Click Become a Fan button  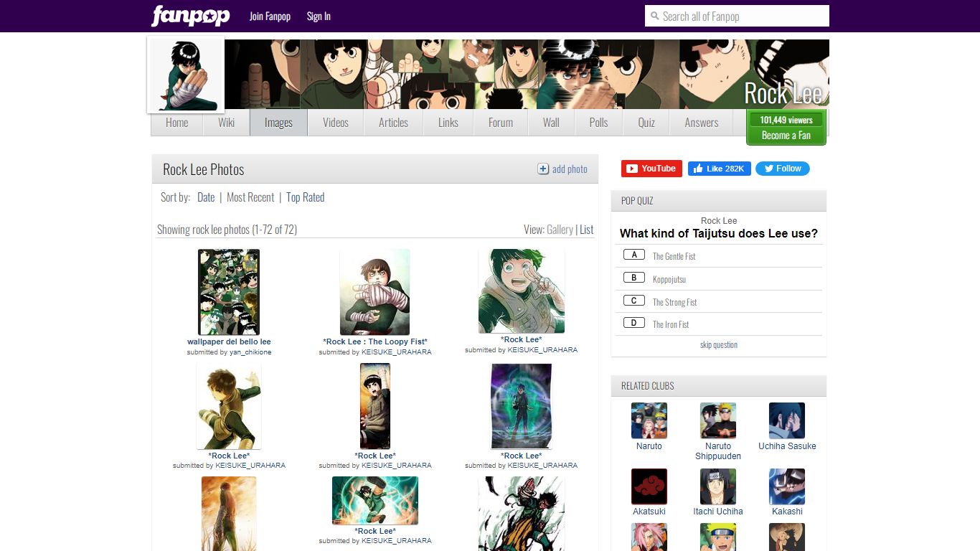point(786,135)
